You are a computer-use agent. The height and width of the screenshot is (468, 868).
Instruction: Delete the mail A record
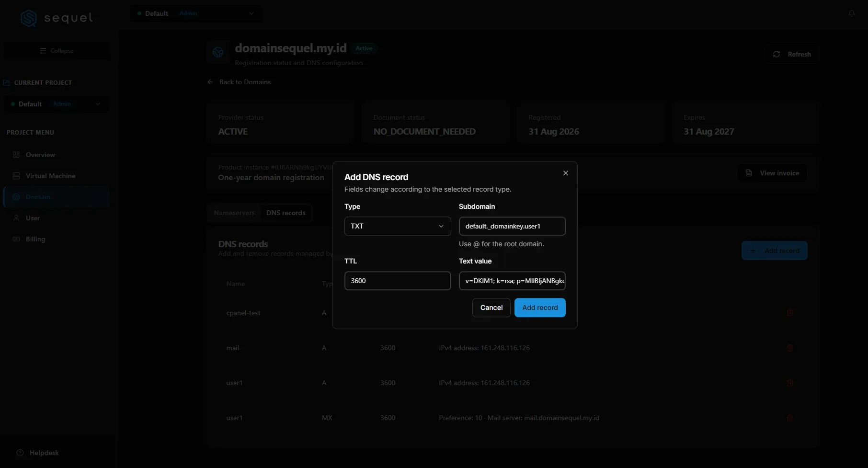click(x=790, y=348)
